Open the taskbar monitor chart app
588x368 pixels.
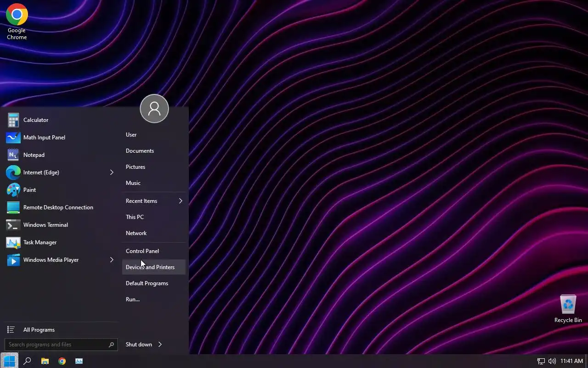pyautogui.click(x=79, y=361)
